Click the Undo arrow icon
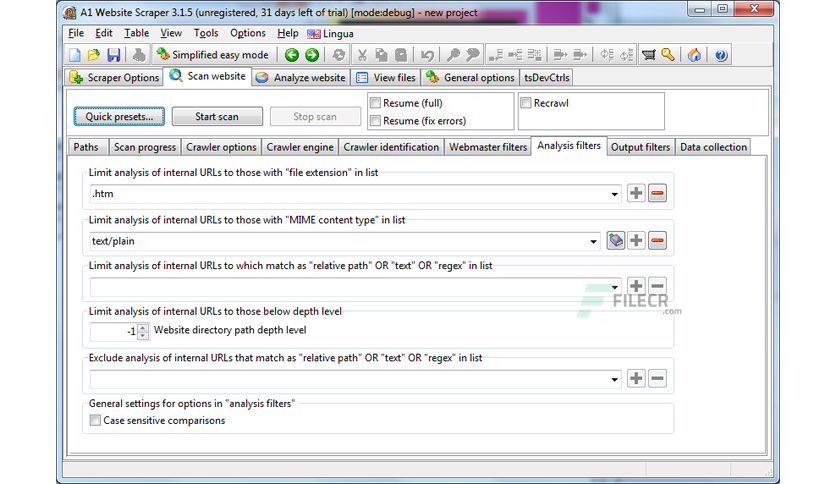The width and height of the screenshot is (836, 484). 427,55
